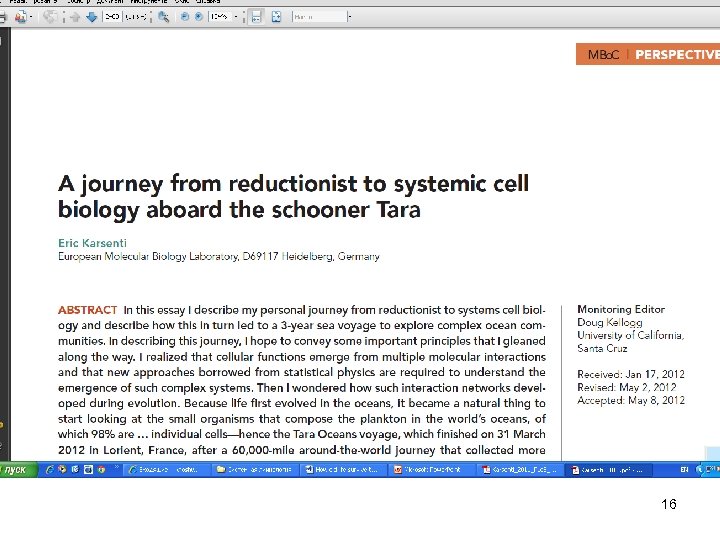
Task: Click the European Molecular Biology Laboratory affiliation line
Action: tap(219, 256)
